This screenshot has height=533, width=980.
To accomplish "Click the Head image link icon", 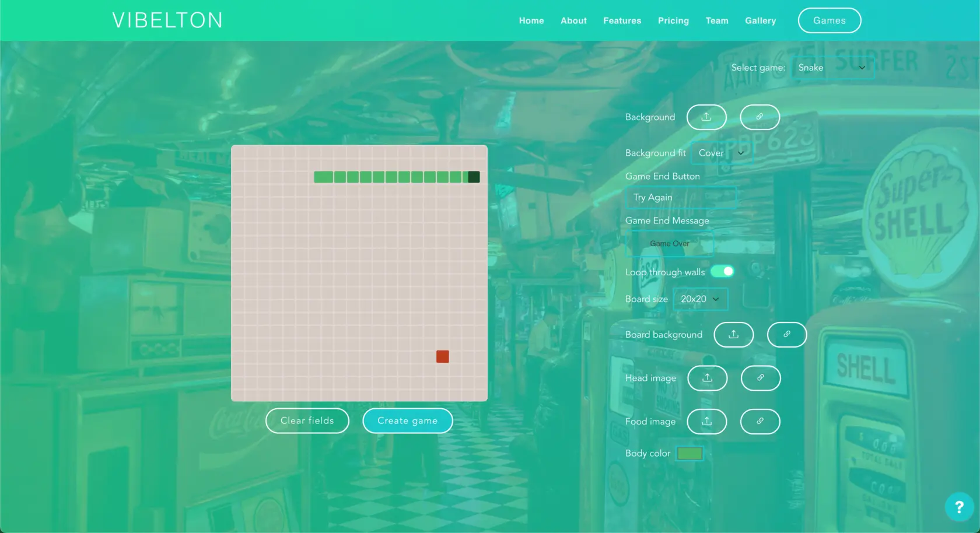I will pyautogui.click(x=760, y=378).
